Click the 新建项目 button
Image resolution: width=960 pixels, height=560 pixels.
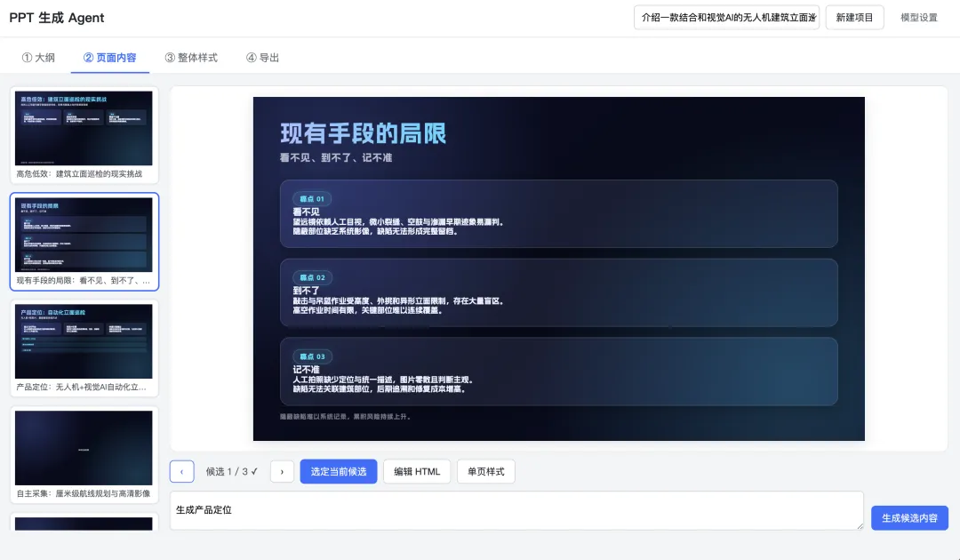click(855, 17)
